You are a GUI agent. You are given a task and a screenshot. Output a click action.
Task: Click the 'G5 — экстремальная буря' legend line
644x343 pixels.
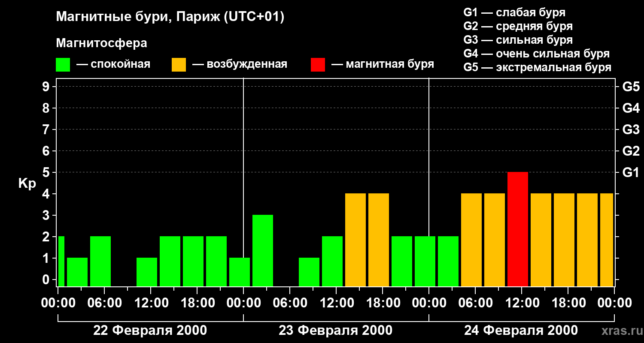[x=538, y=67]
